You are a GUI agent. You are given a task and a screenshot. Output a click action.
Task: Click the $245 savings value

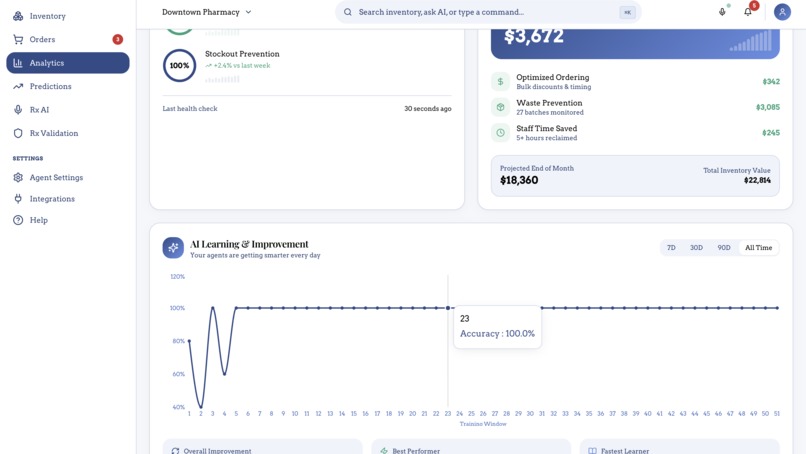771,133
